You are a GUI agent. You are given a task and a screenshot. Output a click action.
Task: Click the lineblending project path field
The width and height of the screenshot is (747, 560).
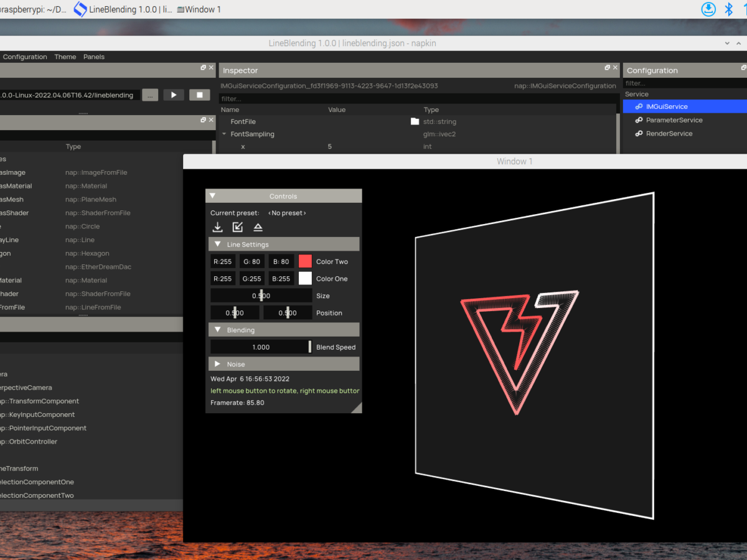tap(69, 95)
